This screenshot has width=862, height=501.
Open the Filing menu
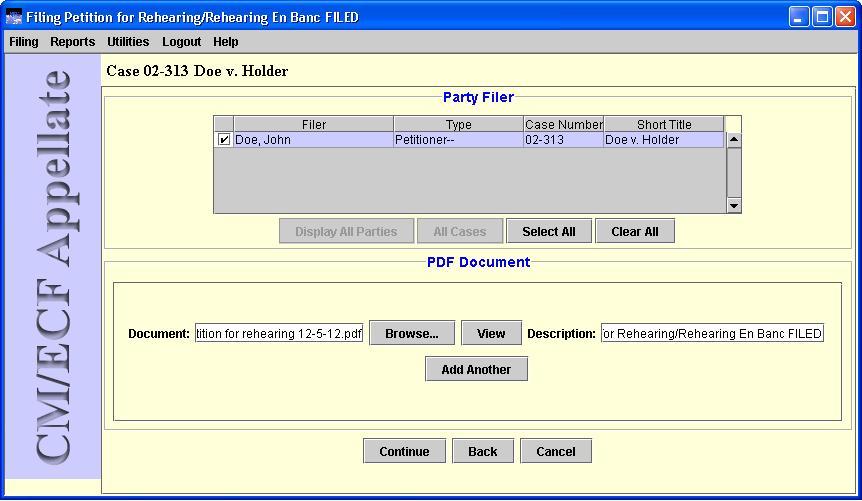pyautogui.click(x=24, y=42)
